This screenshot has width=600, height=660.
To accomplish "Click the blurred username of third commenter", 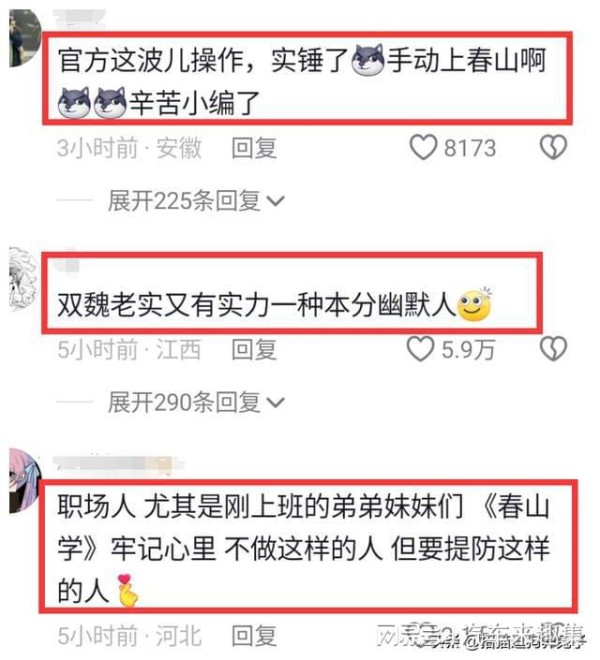I will [x=119, y=466].
